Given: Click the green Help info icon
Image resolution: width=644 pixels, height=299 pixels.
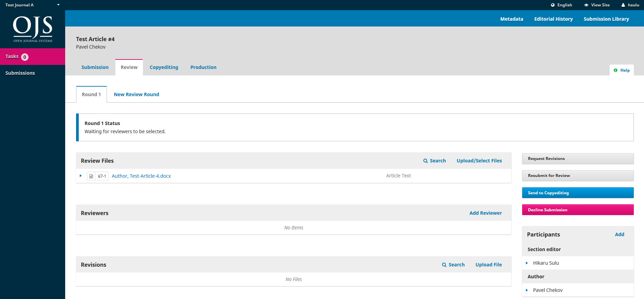Looking at the screenshot, I should click(615, 70).
